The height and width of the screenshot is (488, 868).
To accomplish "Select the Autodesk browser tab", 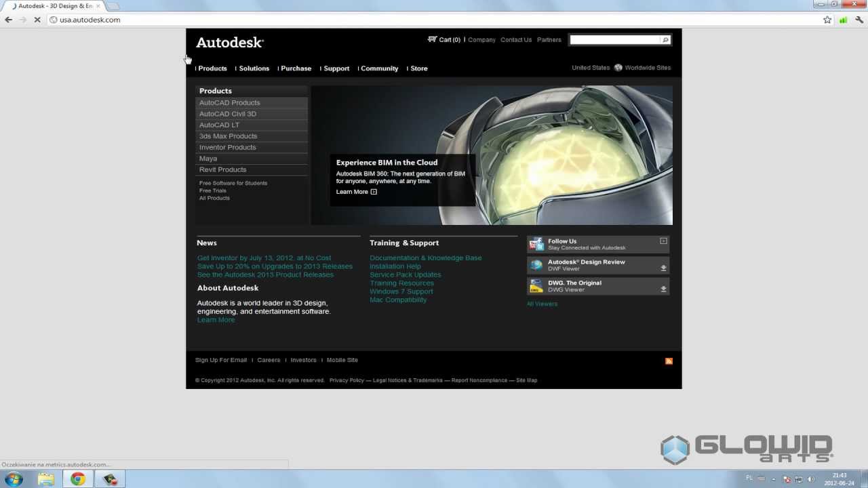I will (54, 6).
